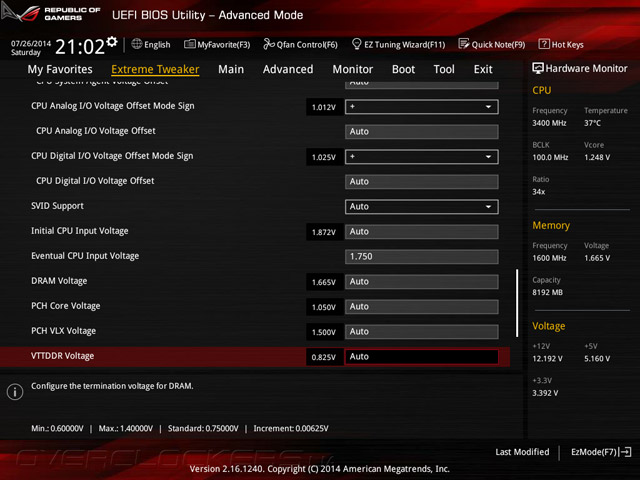This screenshot has height=480, width=640.
Task: Click EZ Tuning Wizard(F11) label
Action: click(x=404, y=44)
